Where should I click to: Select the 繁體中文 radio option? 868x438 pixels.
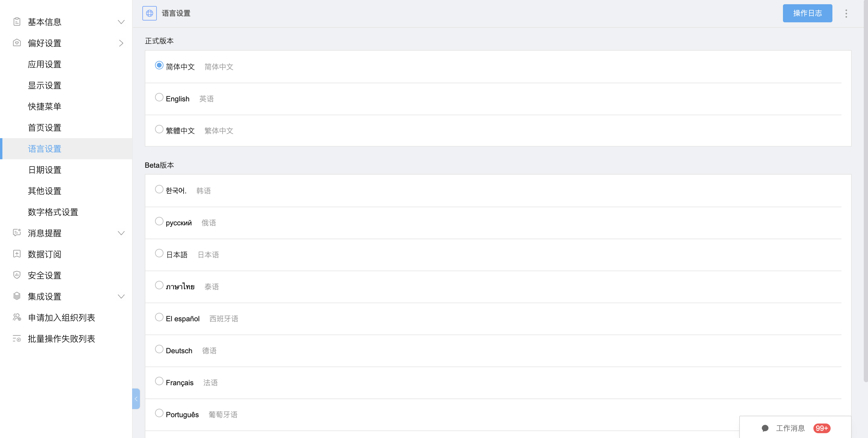click(159, 129)
